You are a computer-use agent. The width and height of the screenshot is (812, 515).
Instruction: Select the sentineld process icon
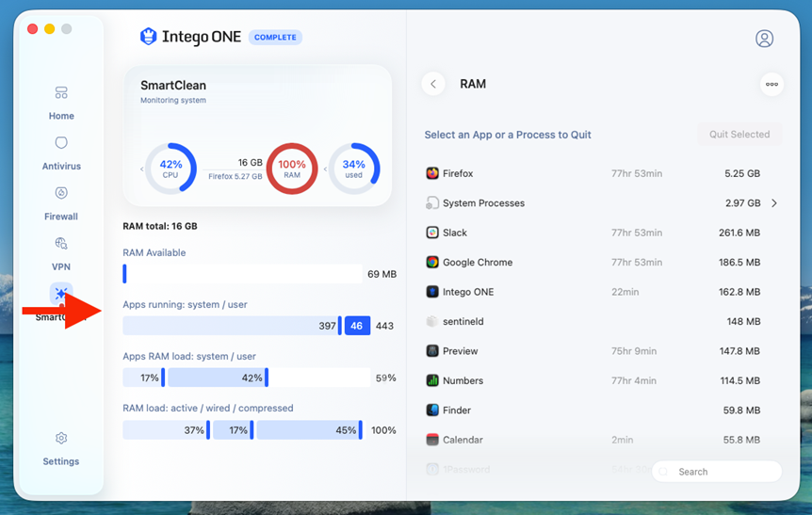431,321
